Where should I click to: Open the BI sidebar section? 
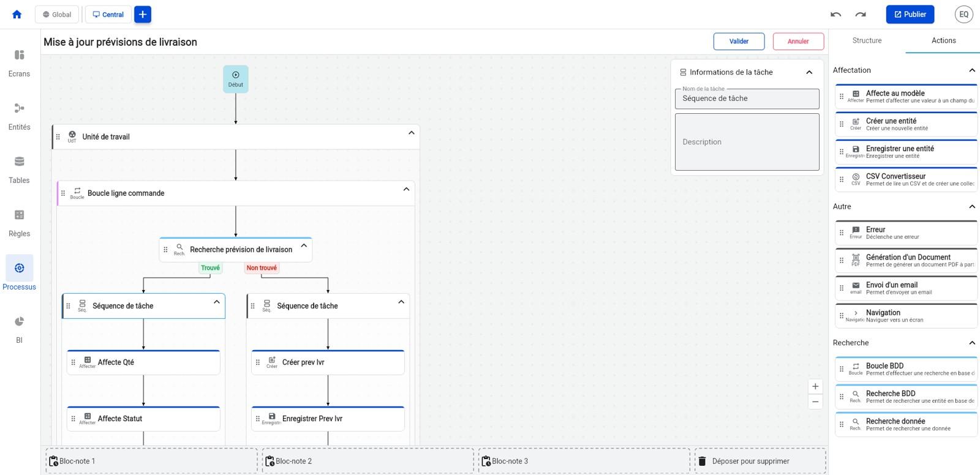pos(19,329)
